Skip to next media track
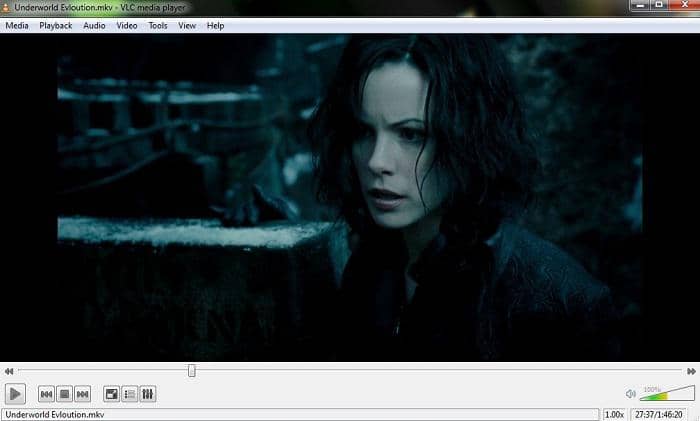Image resolution: width=700 pixels, height=421 pixels. [83, 394]
